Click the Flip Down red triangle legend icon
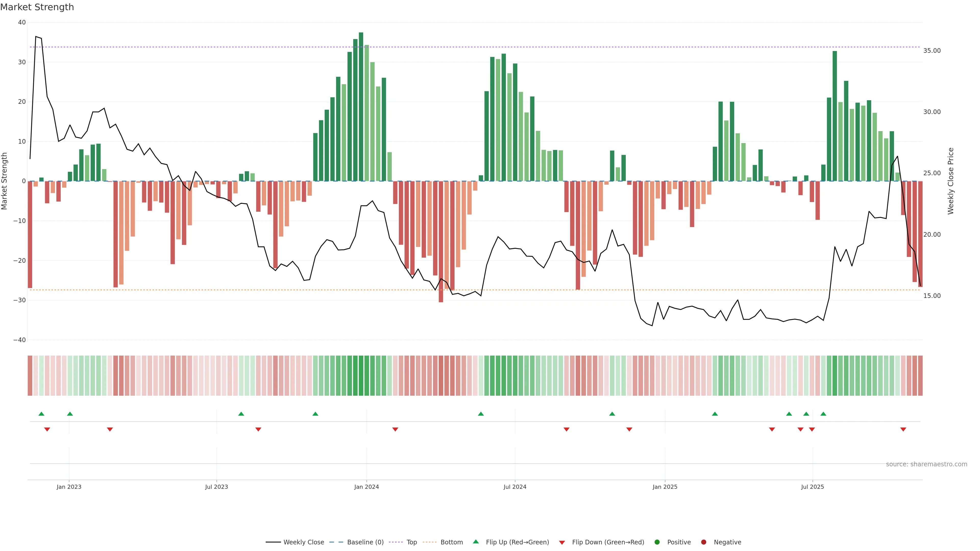This screenshot has height=551, width=980. (x=562, y=543)
